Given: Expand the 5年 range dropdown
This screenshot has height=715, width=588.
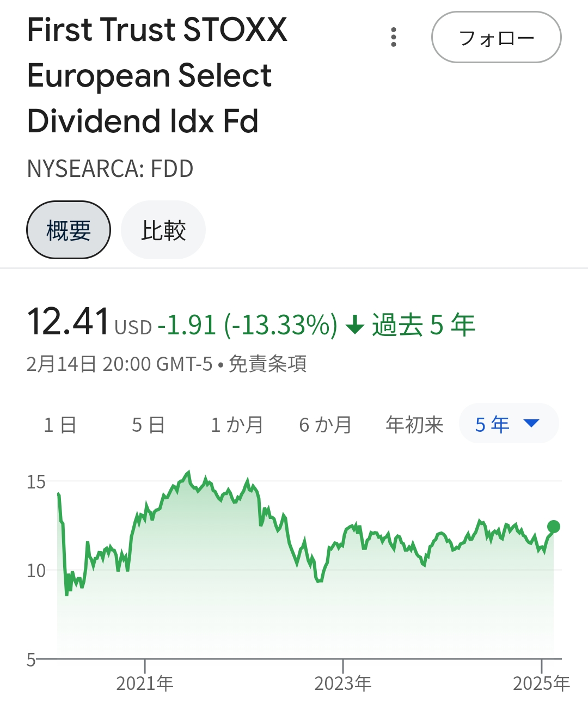Looking at the screenshot, I should pos(509,424).
